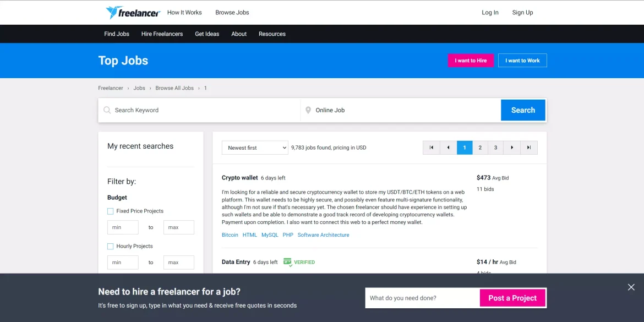Open the Resources menu

click(x=272, y=34)
